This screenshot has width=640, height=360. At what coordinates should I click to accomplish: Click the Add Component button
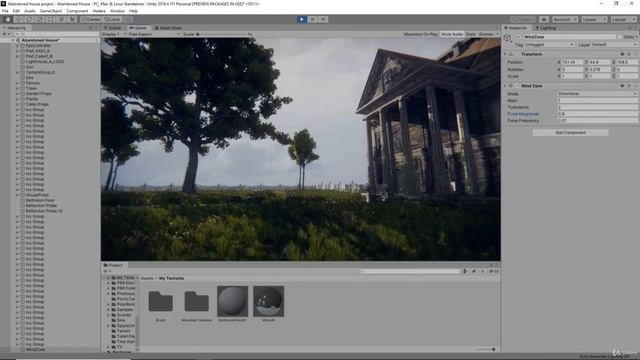(x=570, y=133)
